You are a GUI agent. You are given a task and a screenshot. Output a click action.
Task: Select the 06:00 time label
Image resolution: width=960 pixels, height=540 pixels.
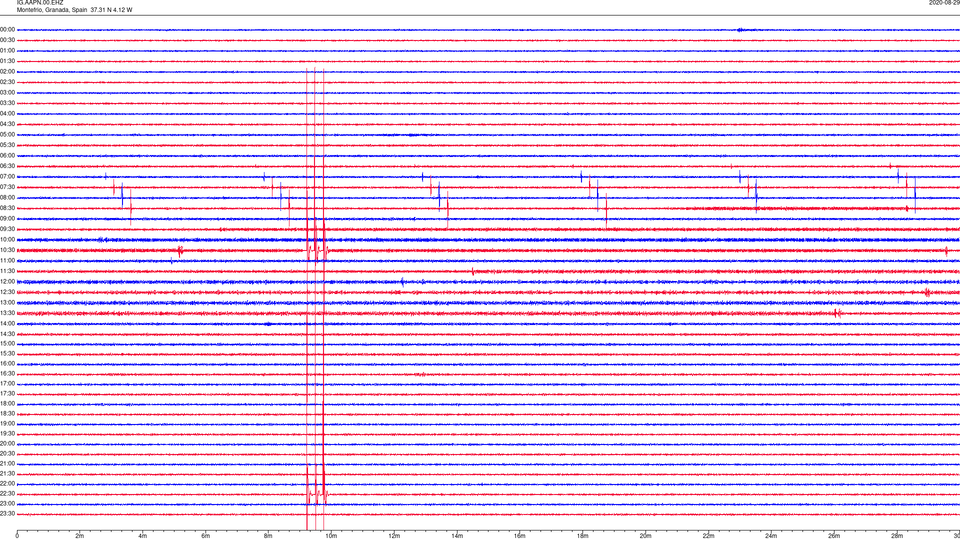click(7, 156)
